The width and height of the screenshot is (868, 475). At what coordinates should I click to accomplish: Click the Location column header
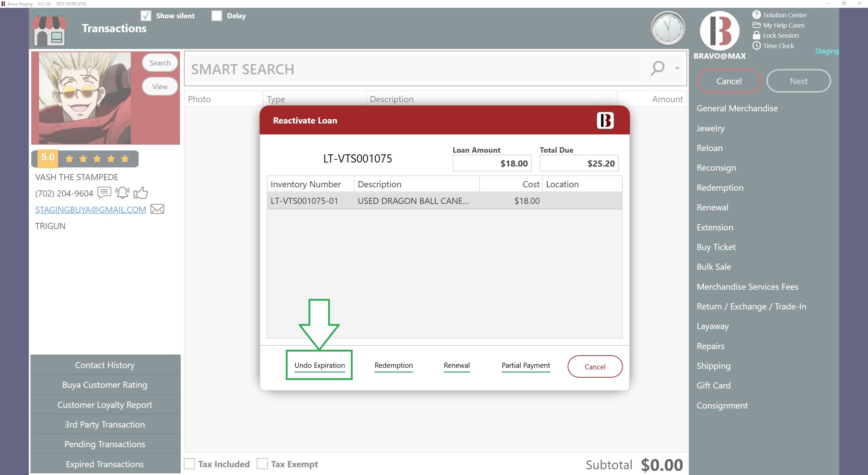click(x=582, y=184)
